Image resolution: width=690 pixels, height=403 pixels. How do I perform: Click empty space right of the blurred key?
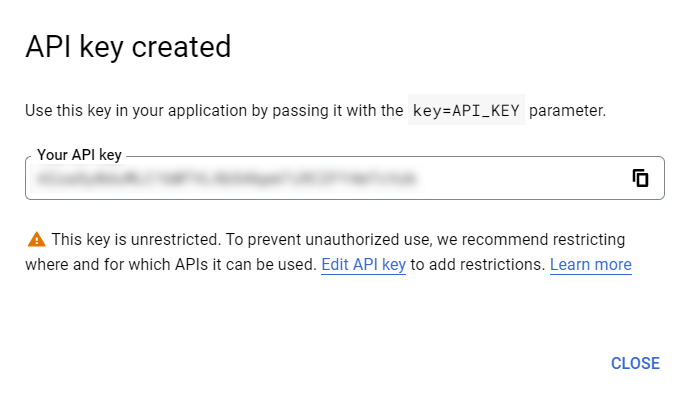pos(520,180)
